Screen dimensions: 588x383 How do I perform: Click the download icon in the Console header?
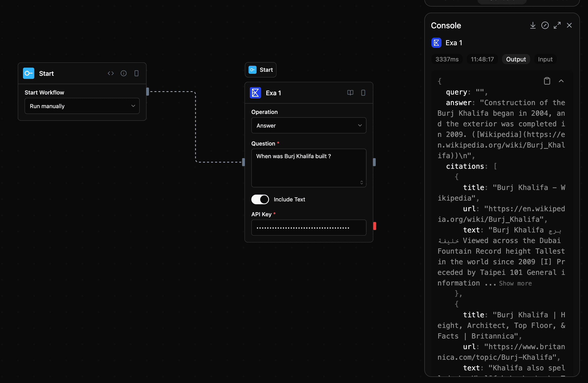pos(533,25)
